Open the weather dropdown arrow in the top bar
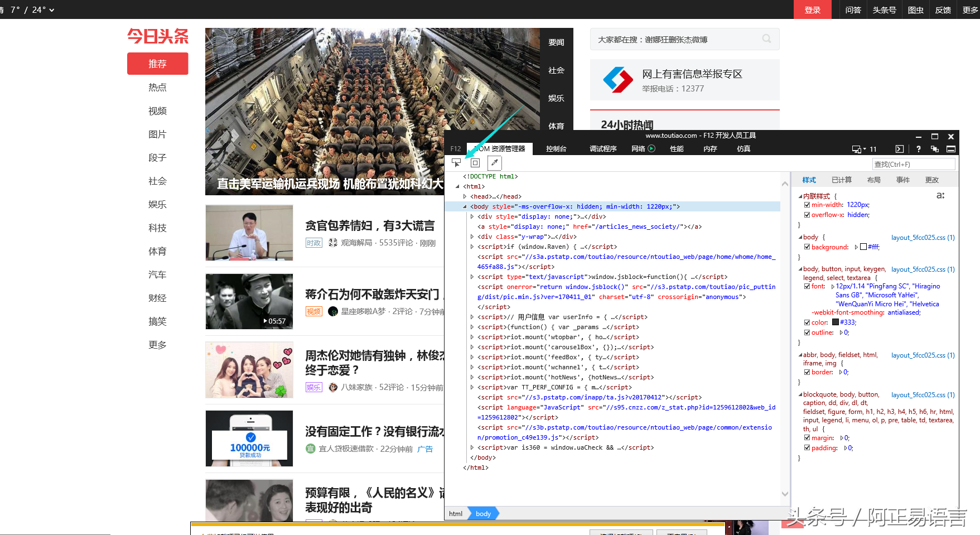Image resolution: width=980 pixels, height=535 pixels. click(x=52, y=10)
